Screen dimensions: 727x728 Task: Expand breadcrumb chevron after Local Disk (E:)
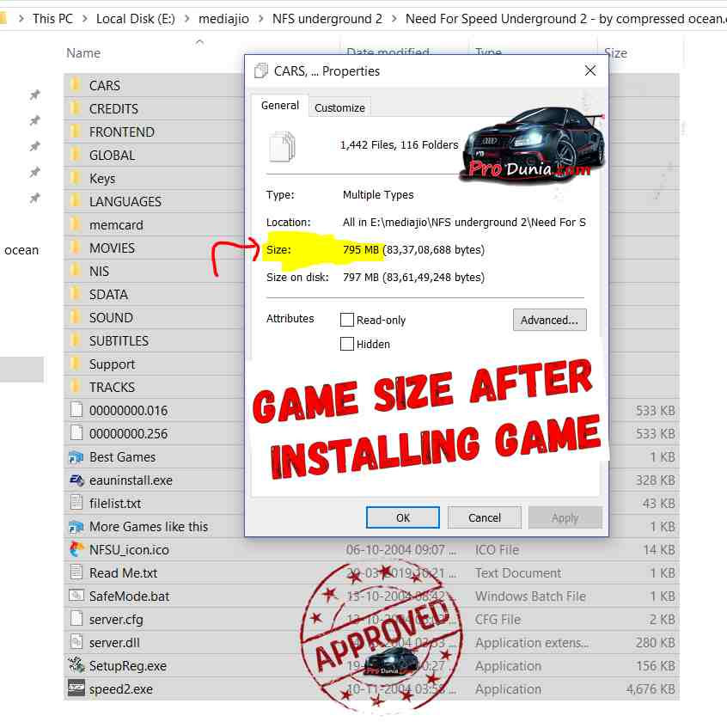tap(186, 19)
